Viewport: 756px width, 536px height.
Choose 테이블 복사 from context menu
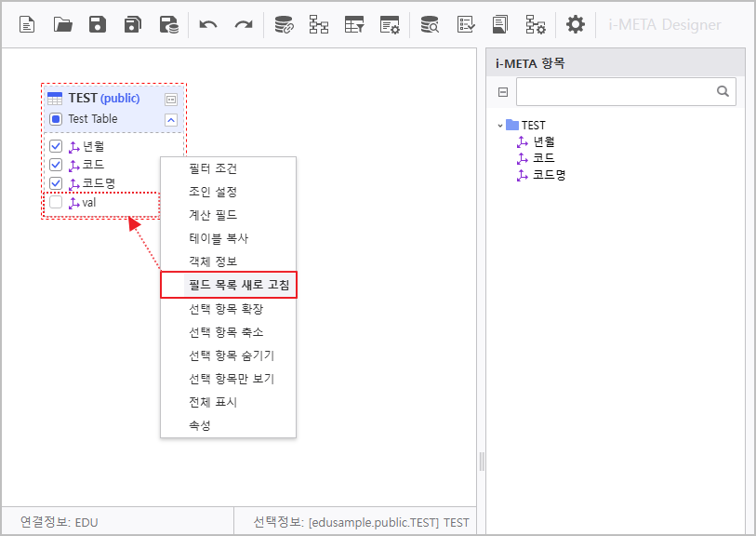click(228, 238)
